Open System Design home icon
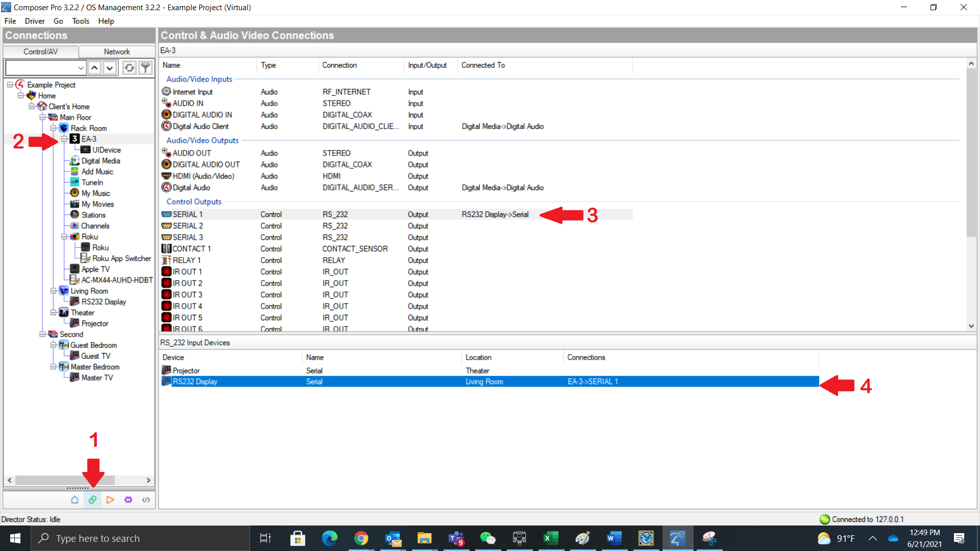This screenshot has width=980, height=551. click(x=75, y=500)
